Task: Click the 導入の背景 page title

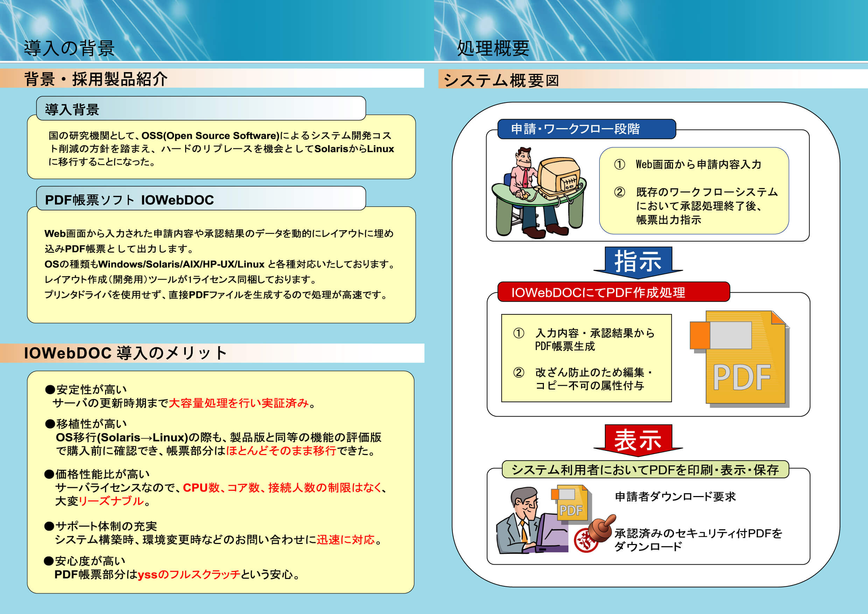Action: click(x=69, y=48)
